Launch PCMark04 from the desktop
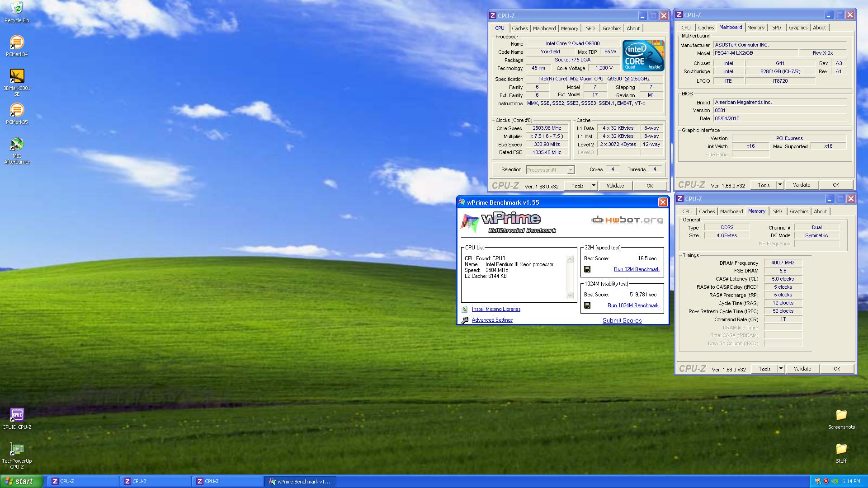868x488 pixels. click(17, 46)
